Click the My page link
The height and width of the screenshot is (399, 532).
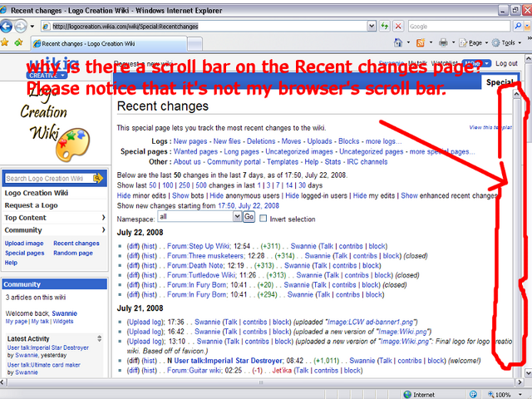(x=17, y=322)
